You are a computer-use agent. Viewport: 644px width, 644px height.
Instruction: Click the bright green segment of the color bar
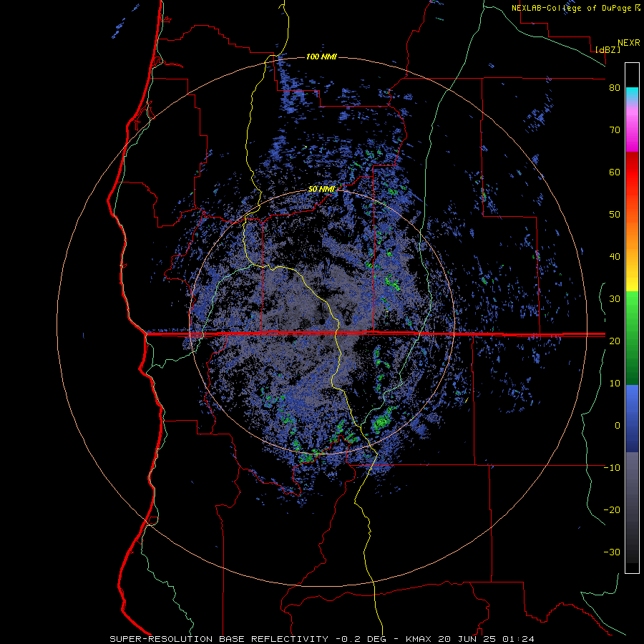pos(632,306)
